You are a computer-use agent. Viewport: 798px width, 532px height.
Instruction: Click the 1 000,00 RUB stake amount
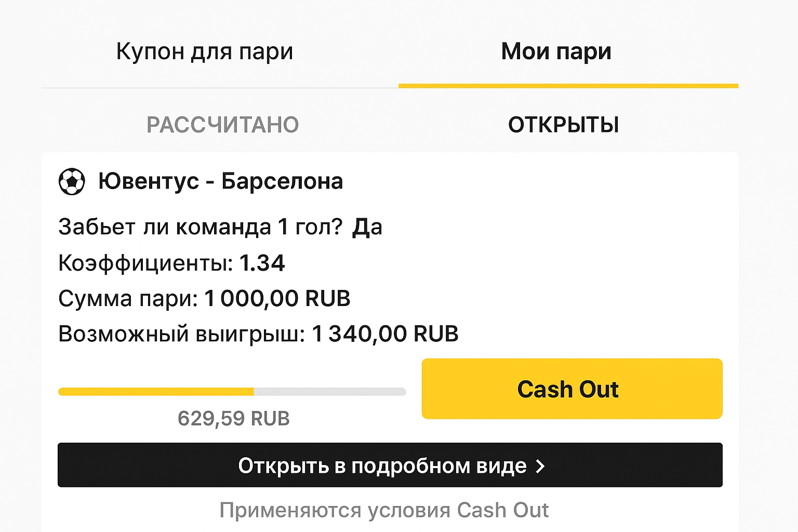pyautogui.click(x=277, y=298)
